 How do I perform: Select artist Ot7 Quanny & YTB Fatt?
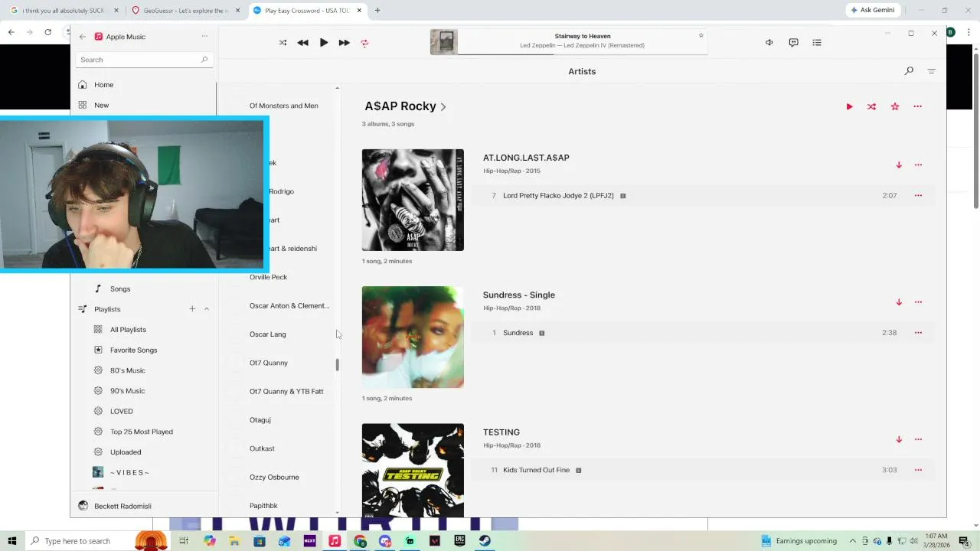tap(286, 392)
